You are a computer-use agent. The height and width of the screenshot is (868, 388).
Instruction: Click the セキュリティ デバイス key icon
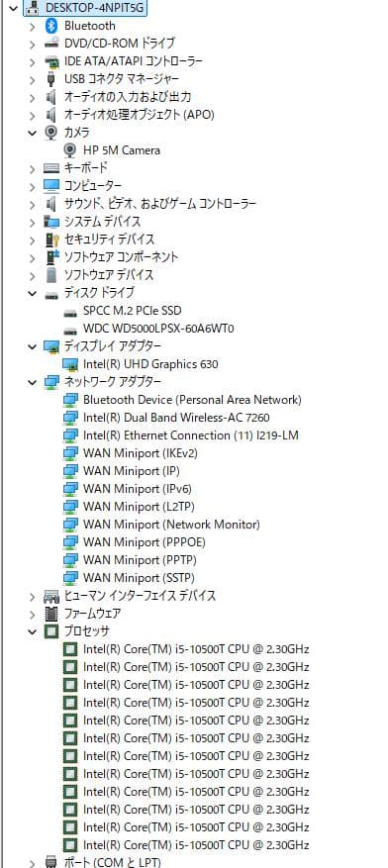[x=51, y=240]
